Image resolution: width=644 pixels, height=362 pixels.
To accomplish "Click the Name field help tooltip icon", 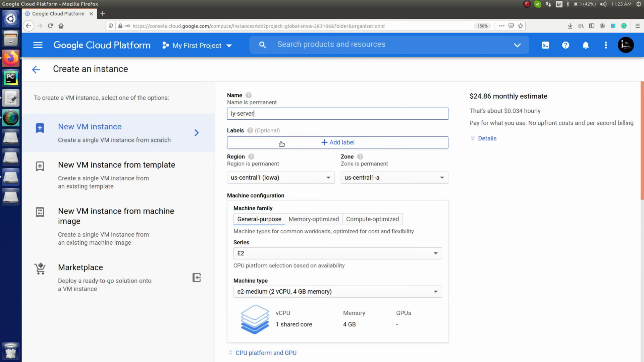I will pyautogui.click(x=249, y=95).
